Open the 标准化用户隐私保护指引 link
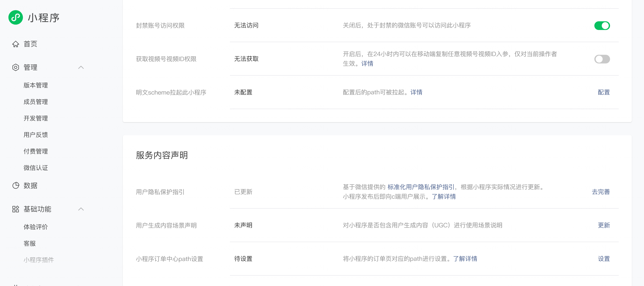 [421, 187]
